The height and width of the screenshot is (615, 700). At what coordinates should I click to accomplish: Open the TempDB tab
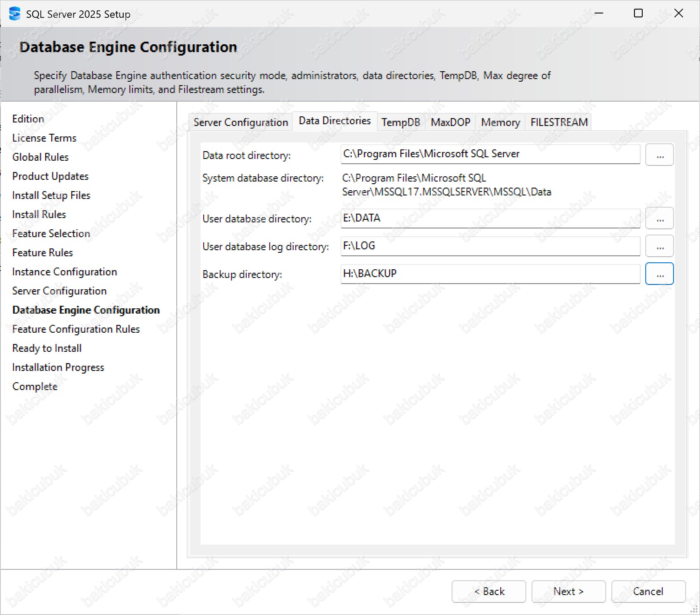[400, 122]
